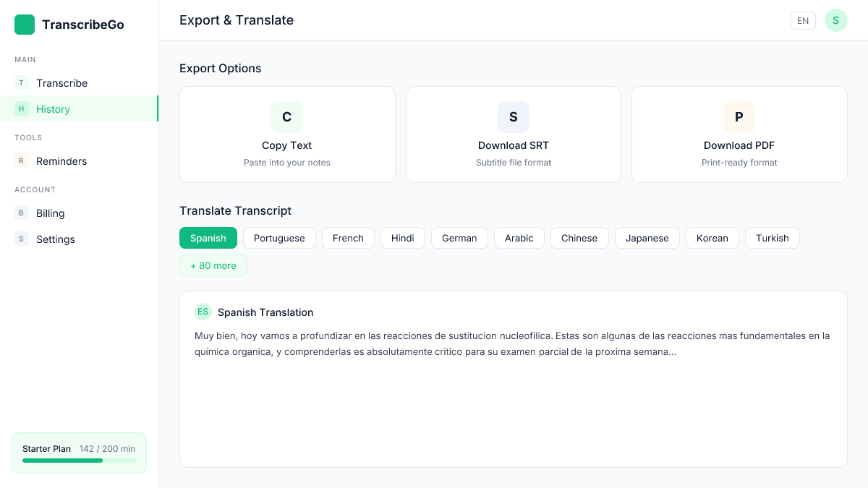Click the Starter Plan usage progress bar
Image resolution: width=868 pixels, height=488 pixels.
click(79, 461)
